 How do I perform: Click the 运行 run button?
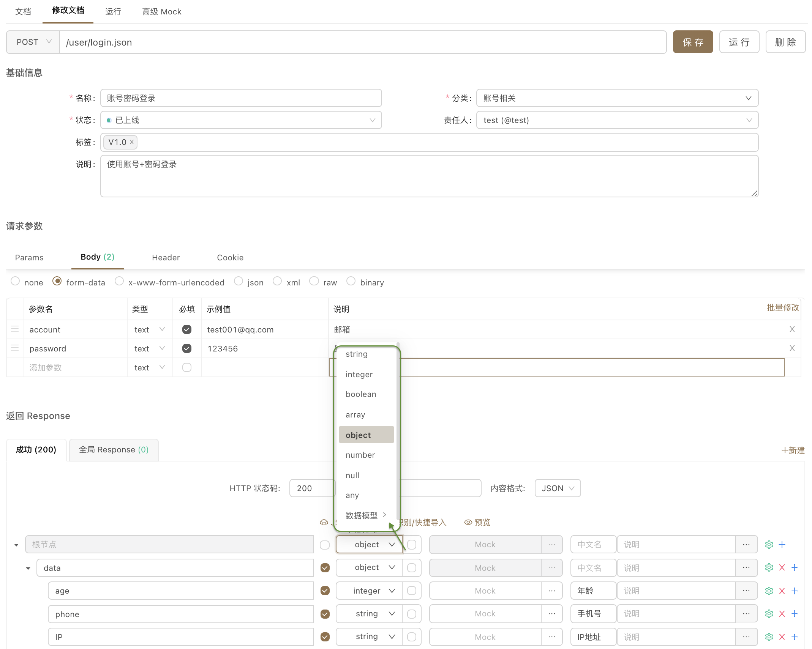pyautogui.click(x=739, y=42)
